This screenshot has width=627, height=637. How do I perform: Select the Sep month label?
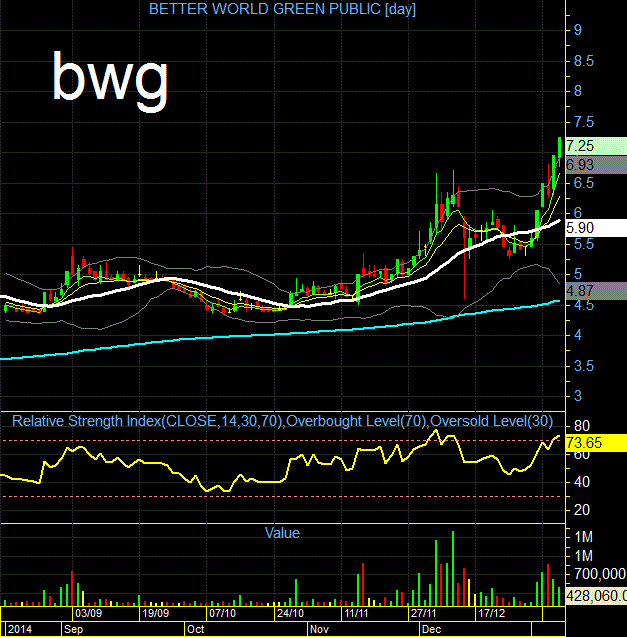74,629
